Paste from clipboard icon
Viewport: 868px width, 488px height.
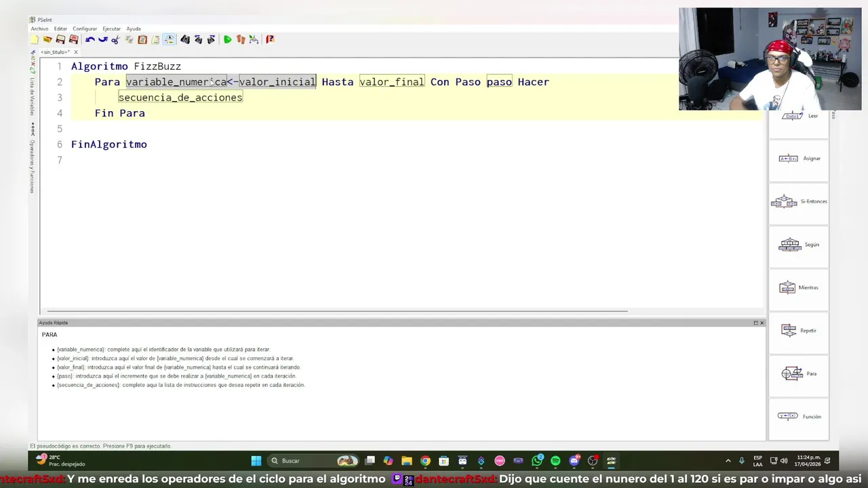click(142, 39)
